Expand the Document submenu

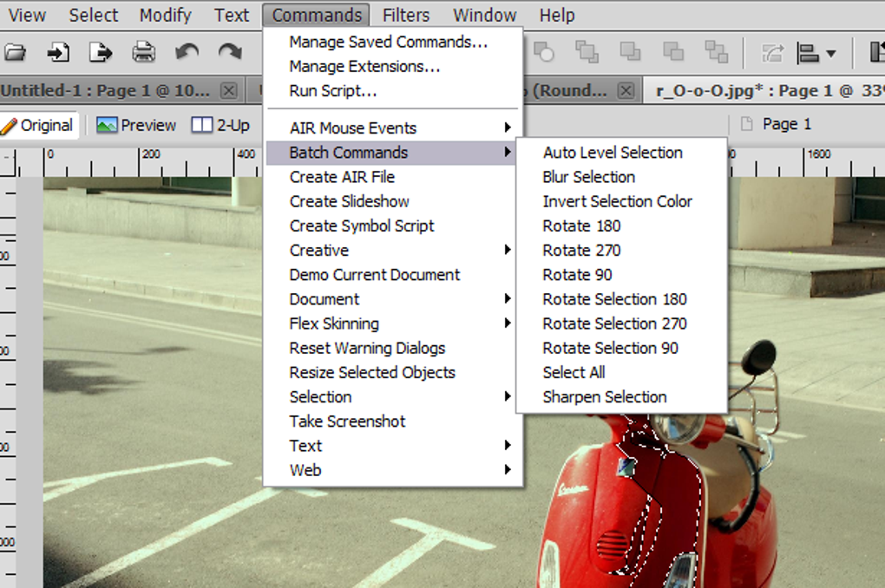(x=391, y=299)
